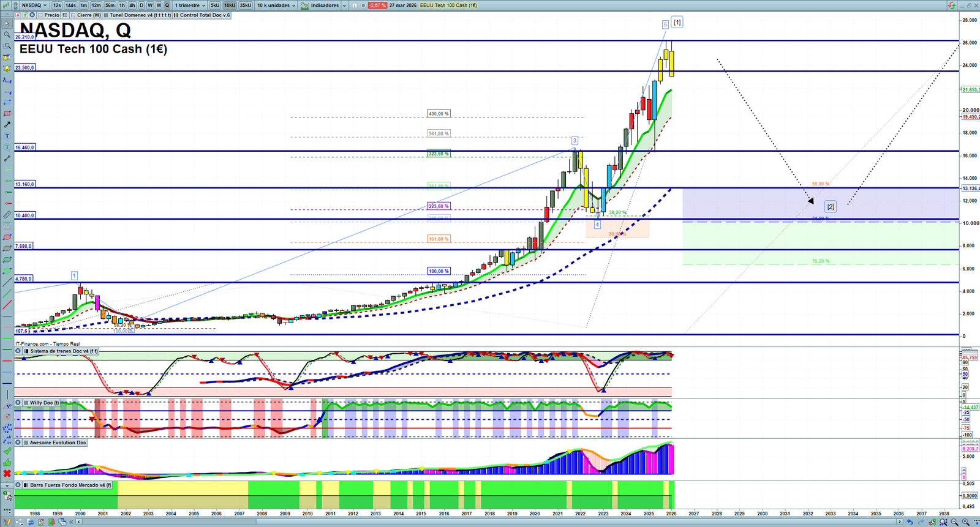Click the -2,67 % change badge

[x=377, y=6]
